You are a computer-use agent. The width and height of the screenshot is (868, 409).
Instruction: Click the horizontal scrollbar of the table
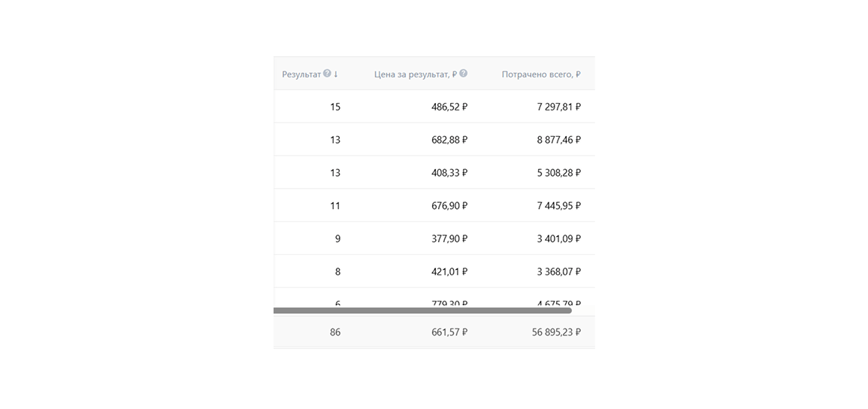click(422, 310)
